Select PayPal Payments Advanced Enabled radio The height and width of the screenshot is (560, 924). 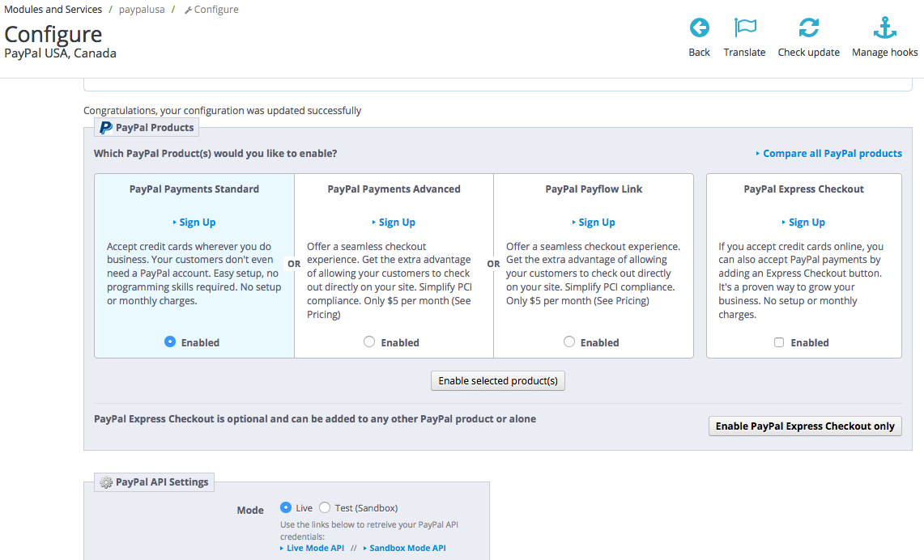[x=369, y=342]
